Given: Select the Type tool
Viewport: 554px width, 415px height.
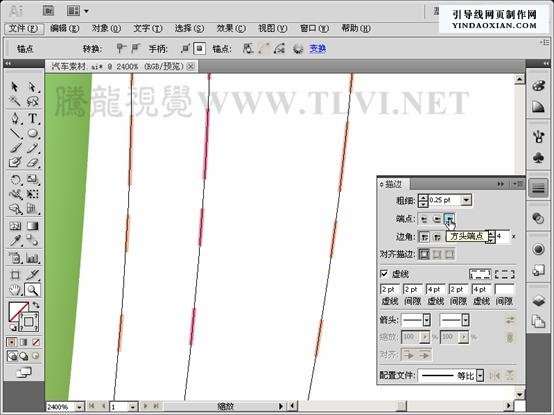Looking at the screenshot, I should (33, 118).
